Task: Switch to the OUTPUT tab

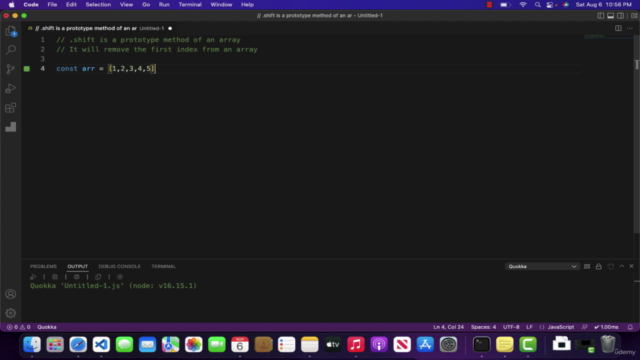Action: pyautogui.click(x=78, y=267)
